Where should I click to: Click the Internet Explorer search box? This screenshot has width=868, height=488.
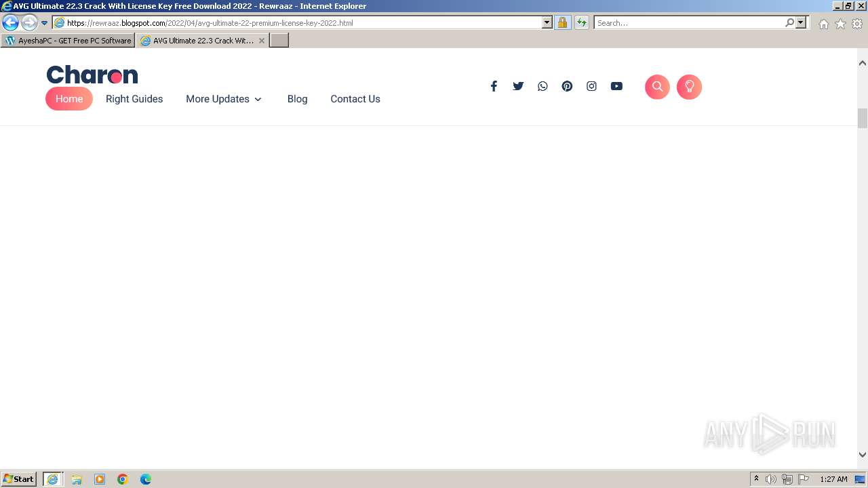click(689, 23)
